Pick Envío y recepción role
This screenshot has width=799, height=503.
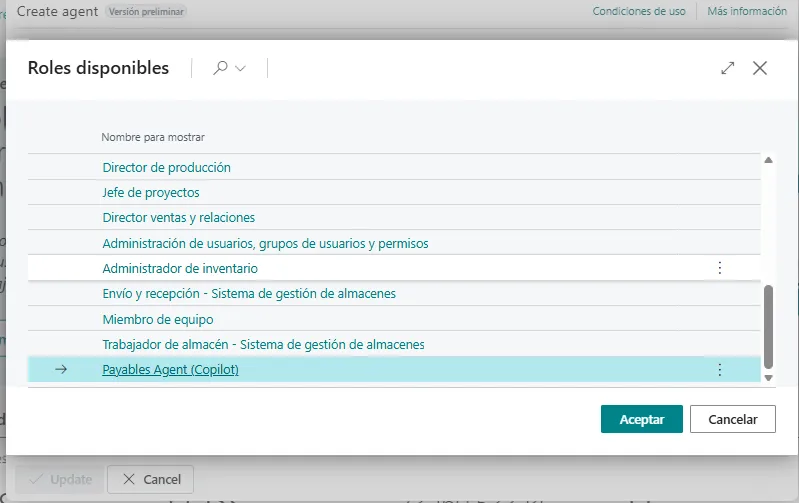[x=249, y=293]
